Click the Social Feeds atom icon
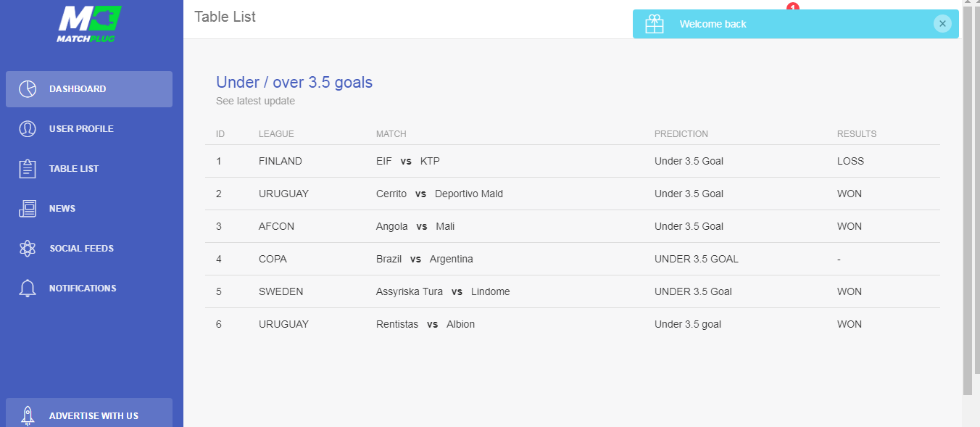Image resolution: width=980 pixels, height=427 pixels. point(28,249)
